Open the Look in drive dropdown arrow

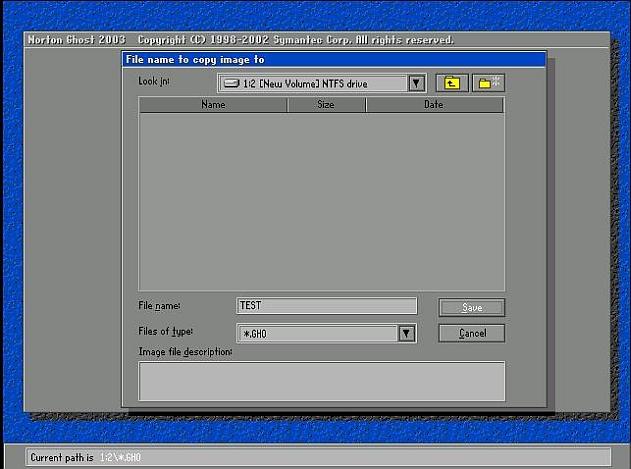pyautogui.click(x=417, y=84)
